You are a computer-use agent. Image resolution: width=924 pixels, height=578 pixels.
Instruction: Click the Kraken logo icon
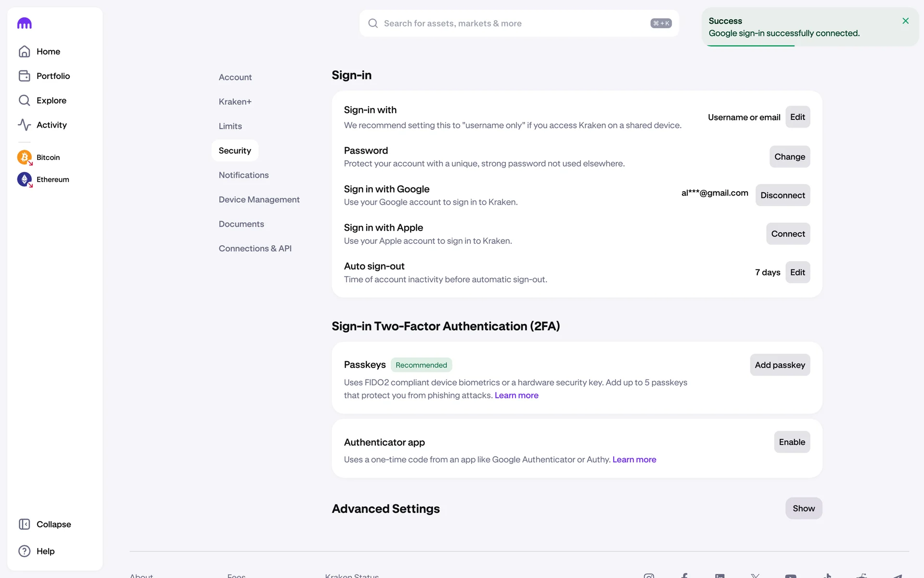(x=25, y=23)
